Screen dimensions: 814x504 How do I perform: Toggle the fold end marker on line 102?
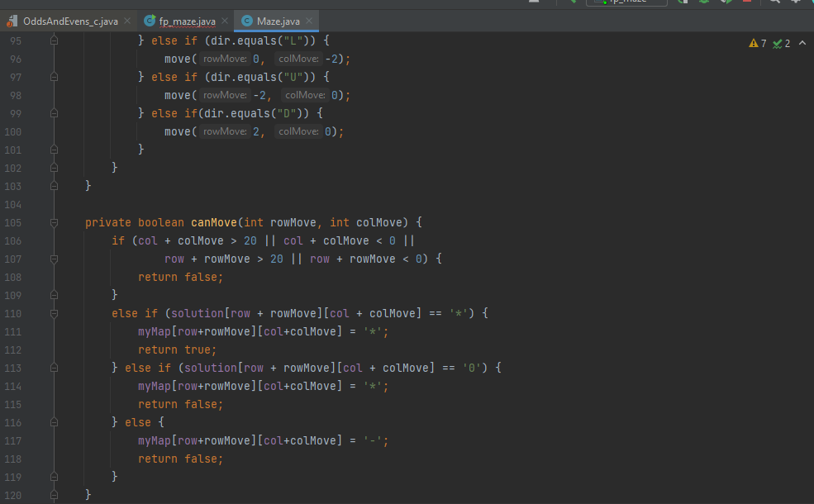coord(54,168)
